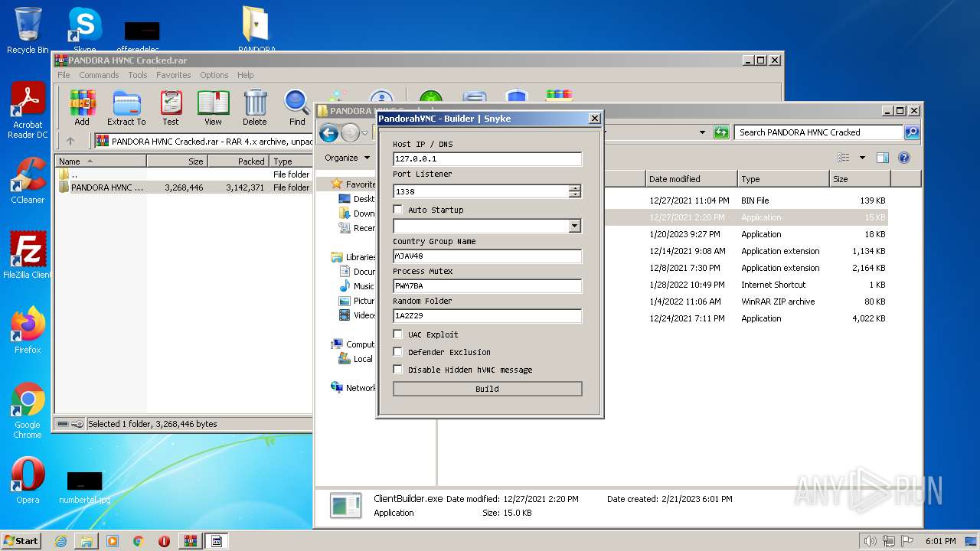Select the PANDORA folder on the desktop
Image resolution: width=980 pixels, height=551 pixels.
pos(256,29)
